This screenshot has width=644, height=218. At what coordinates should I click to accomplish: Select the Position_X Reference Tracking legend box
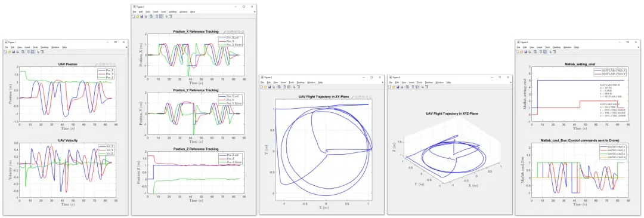pos(230,41)
